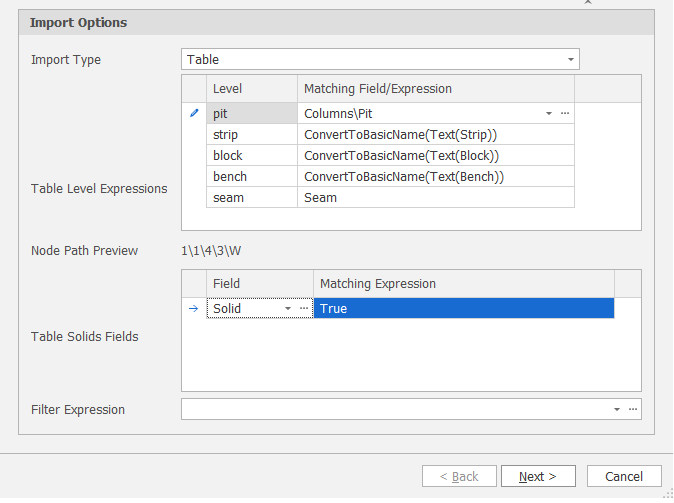
Task: Click the pencil edit icon beside pit row
Action: (194, 114)
